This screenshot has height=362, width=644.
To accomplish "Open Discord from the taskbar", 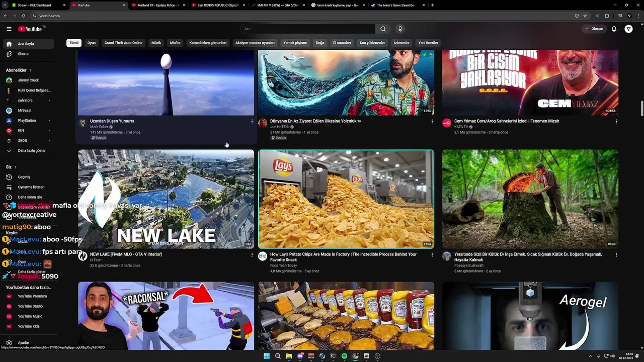I will (x=300, y=356).
